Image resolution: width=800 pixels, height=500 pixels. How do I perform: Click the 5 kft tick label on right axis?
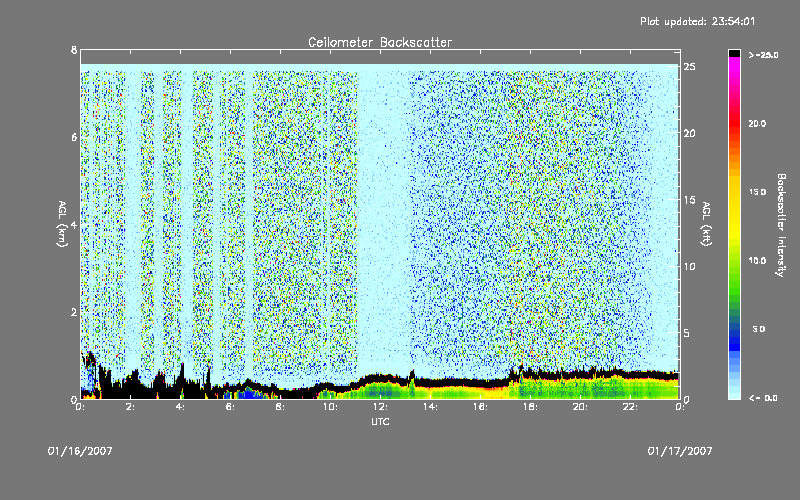687,333
